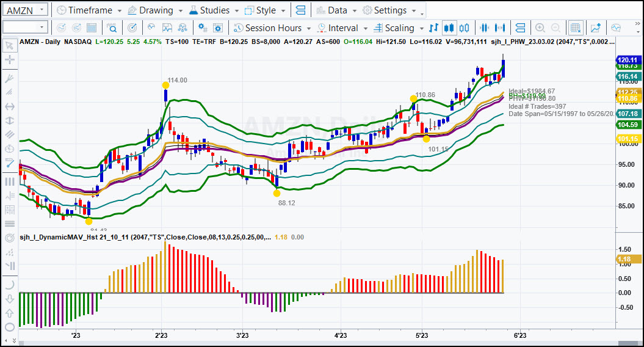Expand the Style dropdown arrow
Screen dimensions: 644x347
click(x=283, y=10)
